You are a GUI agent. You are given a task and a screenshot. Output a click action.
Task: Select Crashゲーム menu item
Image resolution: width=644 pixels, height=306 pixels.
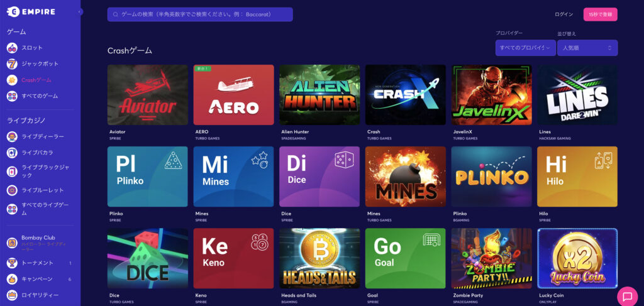(x=36, y=80)
